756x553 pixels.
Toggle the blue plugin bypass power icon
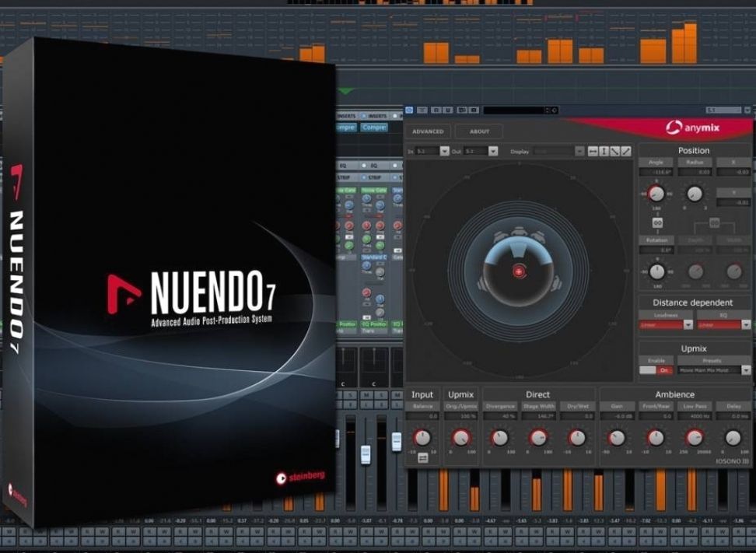(x=409, y=110)
